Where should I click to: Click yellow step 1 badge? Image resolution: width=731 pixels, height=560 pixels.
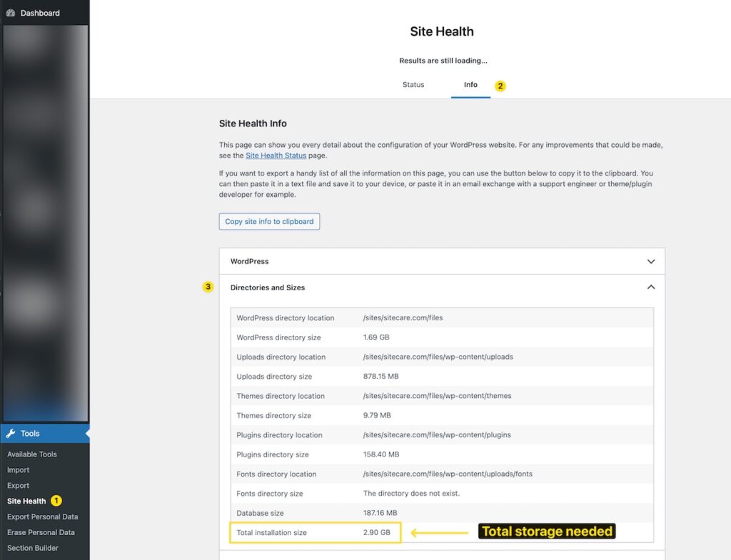pyautogui.click(x=56, y=501)
